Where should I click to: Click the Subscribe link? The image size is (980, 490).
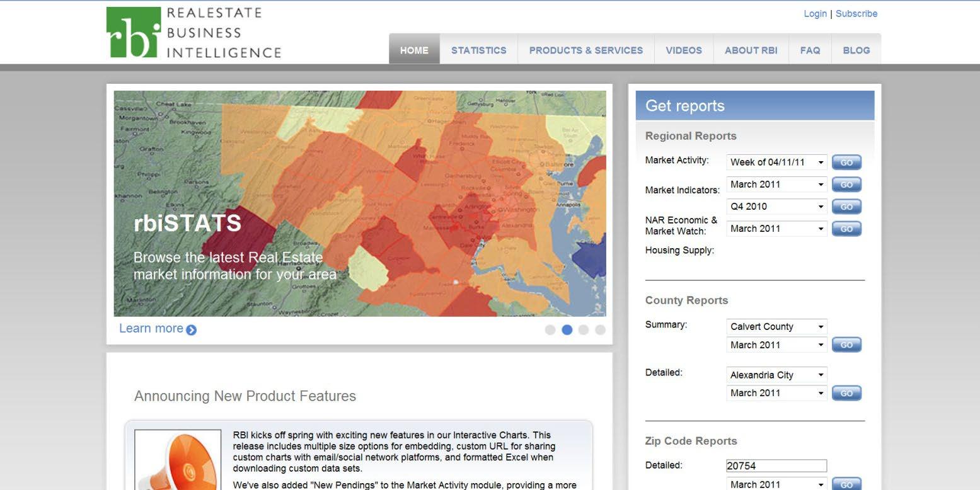pos(856,14)
